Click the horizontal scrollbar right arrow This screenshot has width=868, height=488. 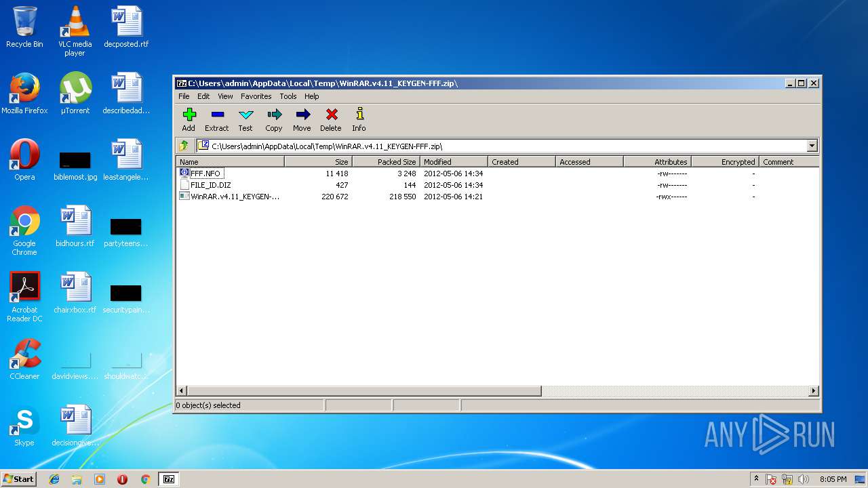coord(814,391)
